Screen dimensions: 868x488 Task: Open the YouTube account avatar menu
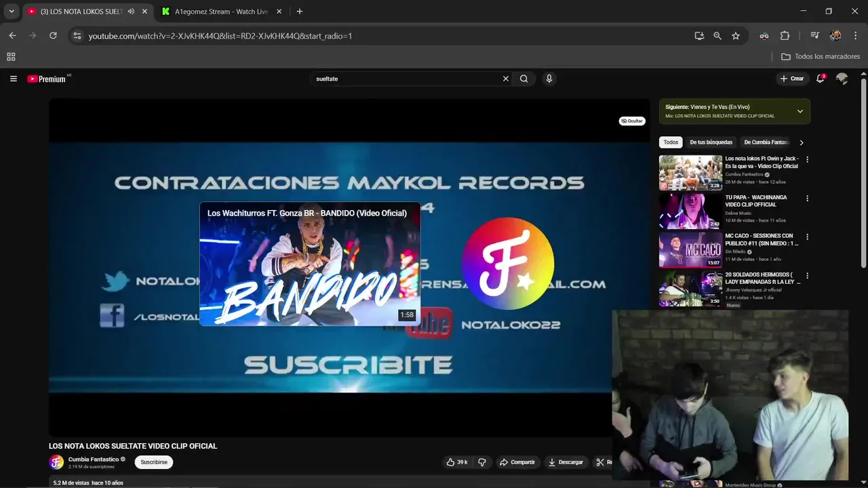click(842, 79)
